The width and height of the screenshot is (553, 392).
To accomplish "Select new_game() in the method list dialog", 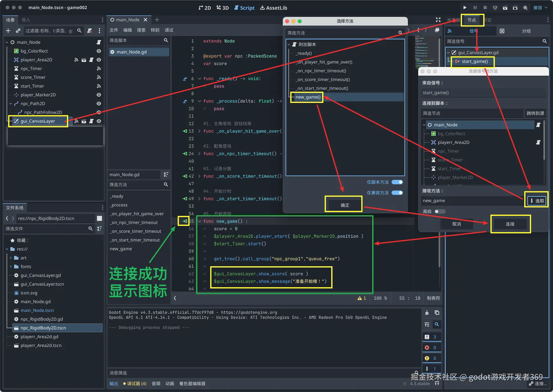I will click(x=308, y=97).
